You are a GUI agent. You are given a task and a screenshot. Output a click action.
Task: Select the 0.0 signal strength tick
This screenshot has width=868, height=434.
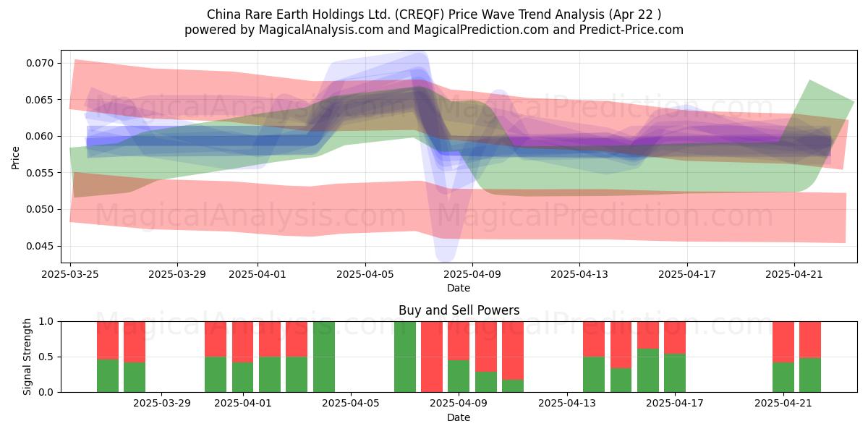point(46,392)
